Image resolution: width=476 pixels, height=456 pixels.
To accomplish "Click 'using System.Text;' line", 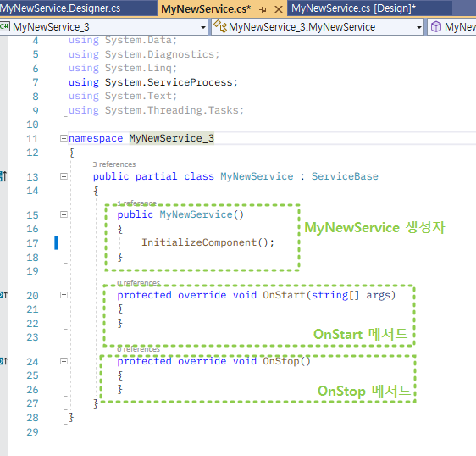I will pos(123,96).
